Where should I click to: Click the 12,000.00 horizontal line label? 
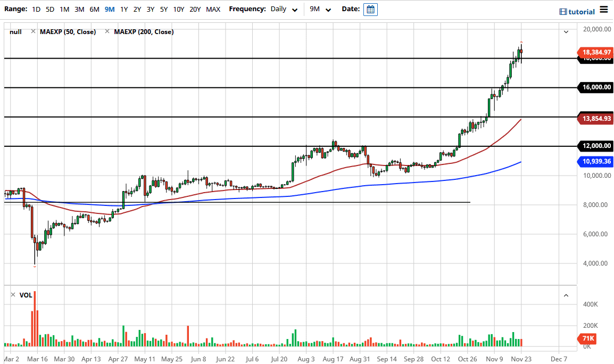point(595,146)
